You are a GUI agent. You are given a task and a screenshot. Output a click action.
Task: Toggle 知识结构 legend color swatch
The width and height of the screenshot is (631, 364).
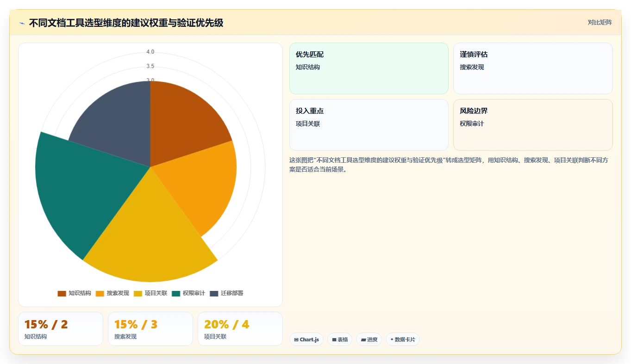[62, 293]
